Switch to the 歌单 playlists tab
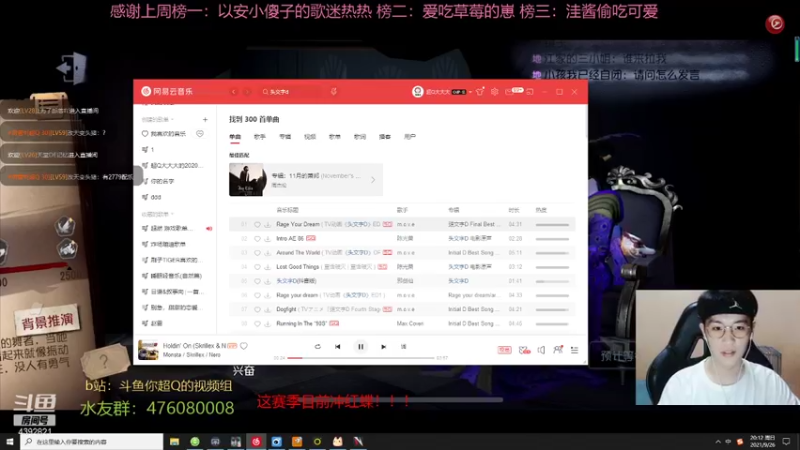Image resolution: width=800 pixels, height=450 pixels. [335, 137]
